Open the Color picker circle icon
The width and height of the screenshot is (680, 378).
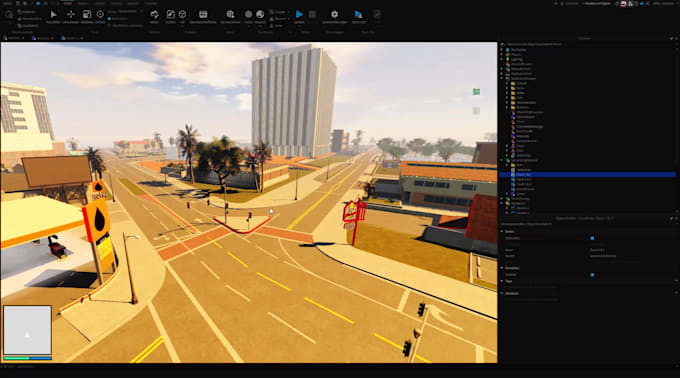click(x=248, y=14)
